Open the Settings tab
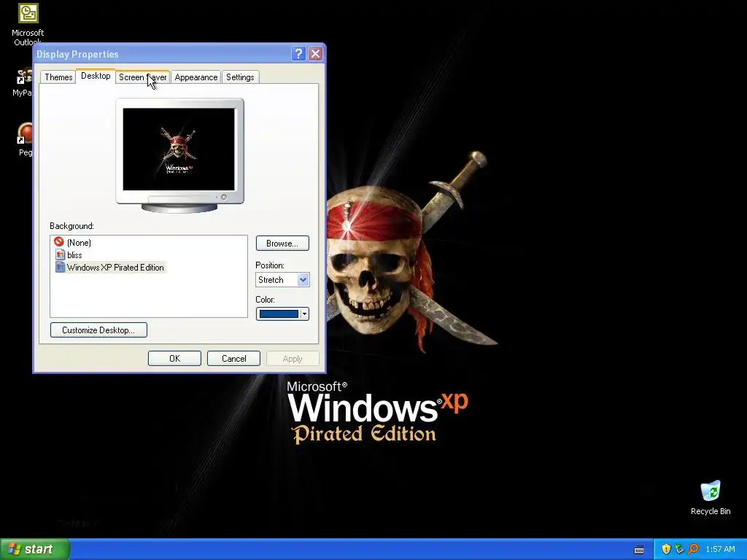This screenshot has height=560, width=747. tap(240, 77)
